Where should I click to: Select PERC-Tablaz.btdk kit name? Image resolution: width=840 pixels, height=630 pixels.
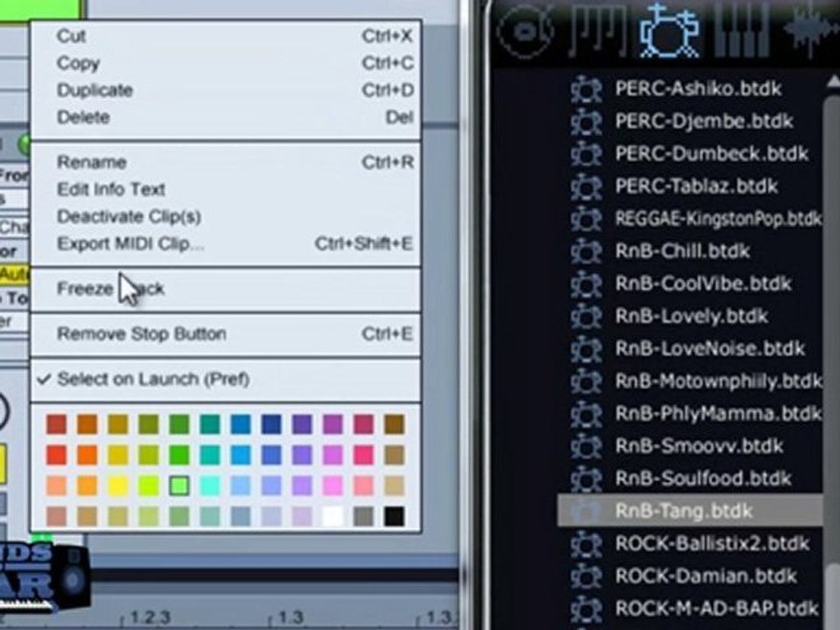pos(696,186)
